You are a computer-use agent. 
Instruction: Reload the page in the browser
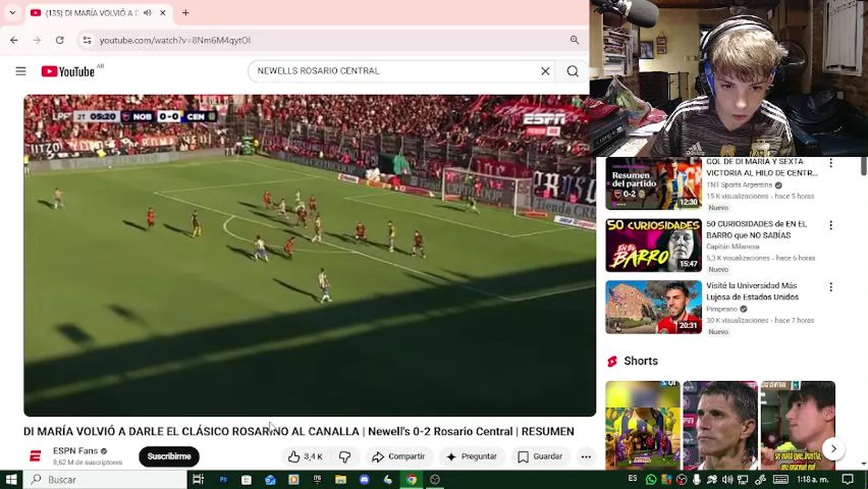tap(60, 40)
